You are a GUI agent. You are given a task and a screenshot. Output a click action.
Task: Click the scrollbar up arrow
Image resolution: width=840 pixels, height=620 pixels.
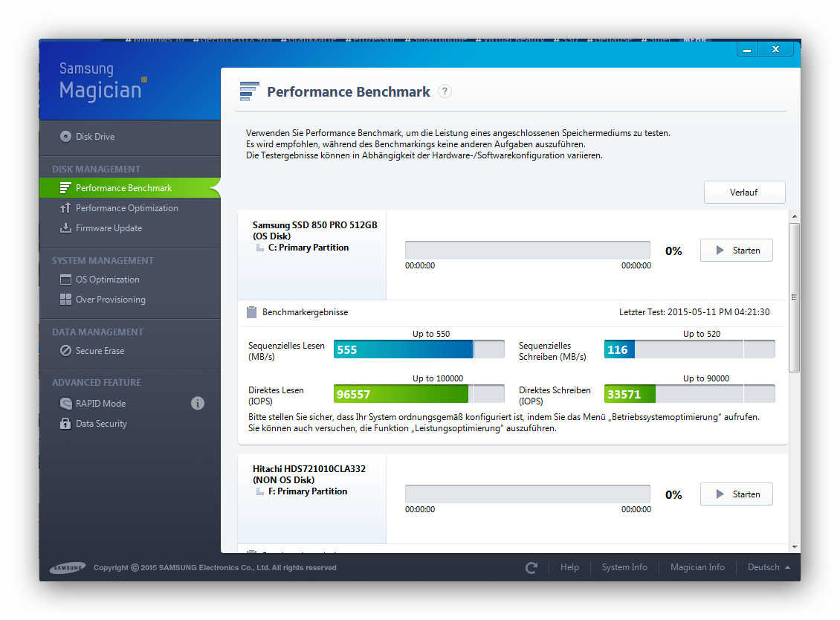click(x=795, y=216)
